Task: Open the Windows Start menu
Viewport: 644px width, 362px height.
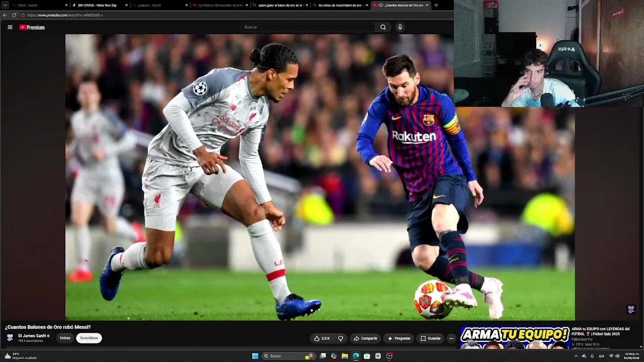Action: point(255,356)
